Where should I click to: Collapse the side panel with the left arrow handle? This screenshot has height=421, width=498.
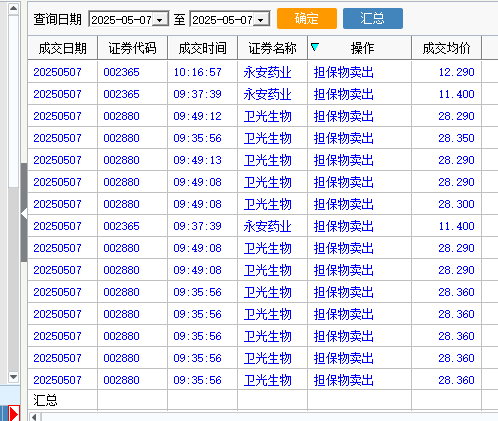coord(24,213)
